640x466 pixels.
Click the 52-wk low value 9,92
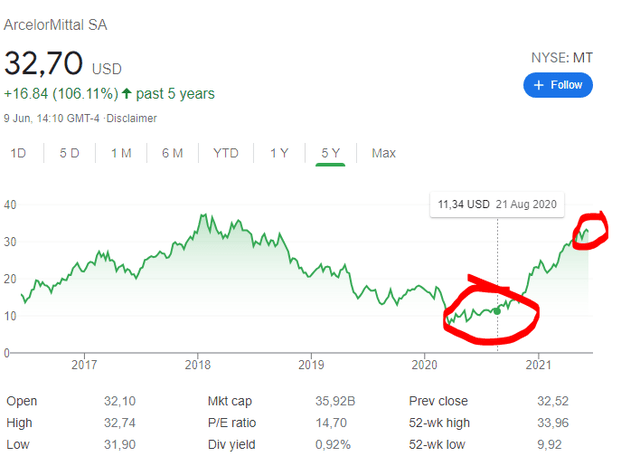[549, 444]
